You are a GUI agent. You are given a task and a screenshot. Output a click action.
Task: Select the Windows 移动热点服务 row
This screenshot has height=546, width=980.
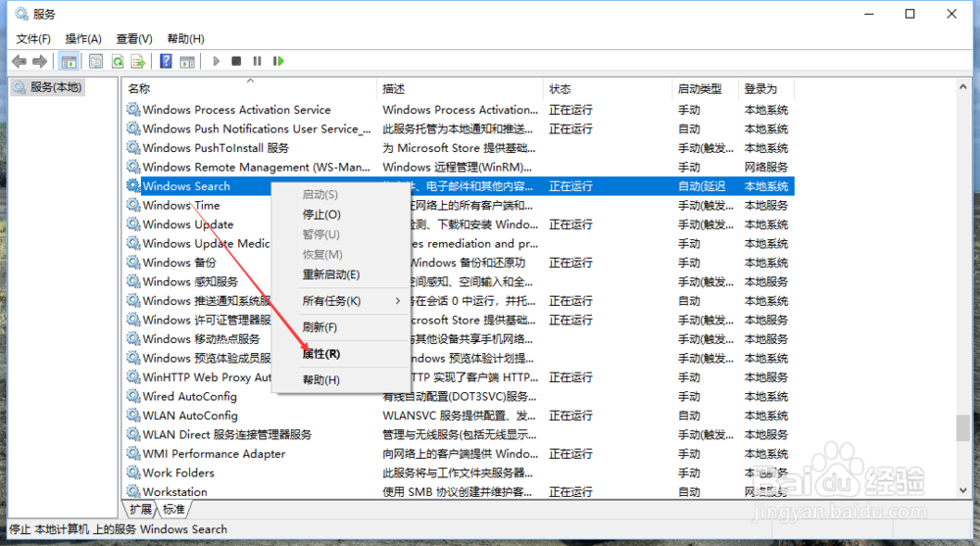tap(459, 339)
